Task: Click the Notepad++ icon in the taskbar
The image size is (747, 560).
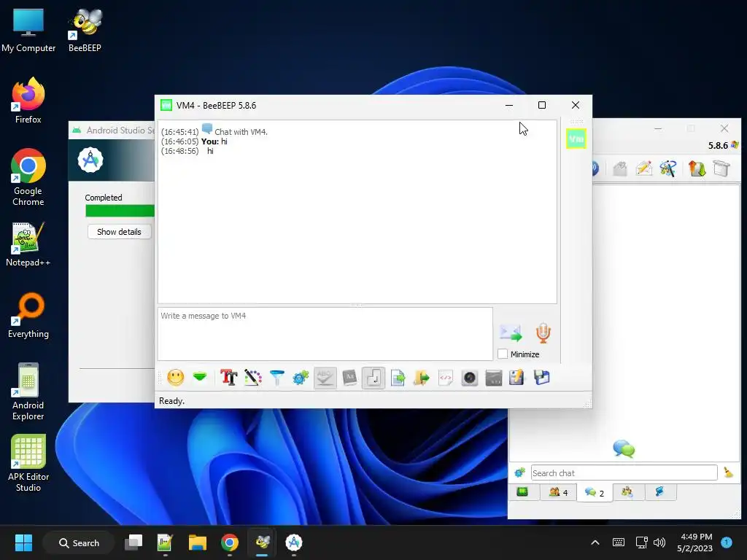Action: (165, 542)
